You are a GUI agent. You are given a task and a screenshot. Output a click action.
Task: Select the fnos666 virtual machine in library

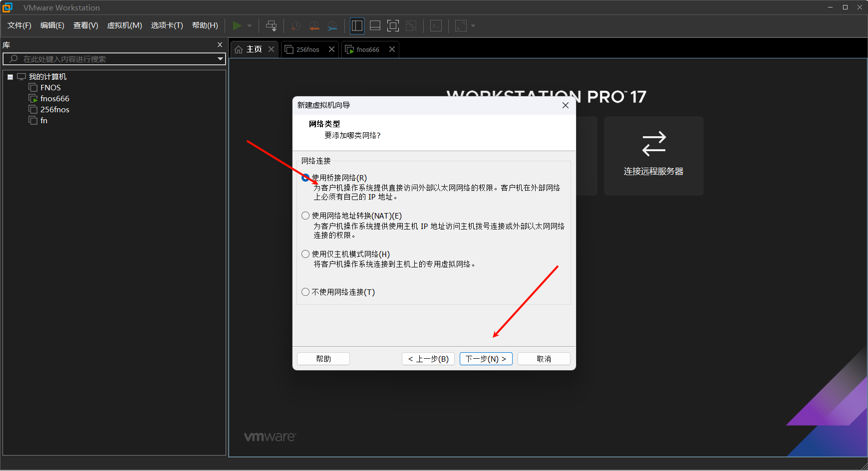(x=55, y=98)
